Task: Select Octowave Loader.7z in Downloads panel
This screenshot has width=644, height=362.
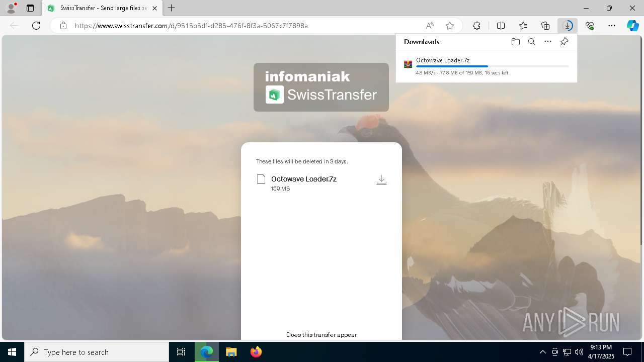Action: click(x=443, y=60)
